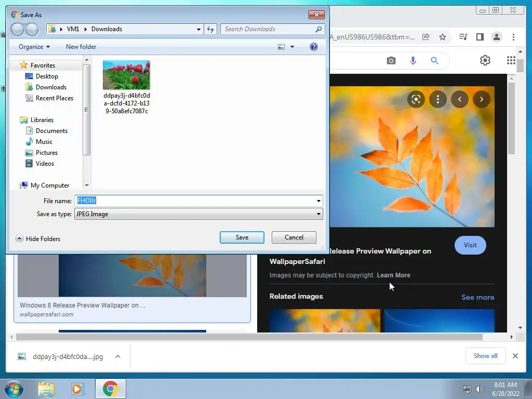Open the view options dropdown arrow
The image size is (532, 399).
tap(292, 47)
